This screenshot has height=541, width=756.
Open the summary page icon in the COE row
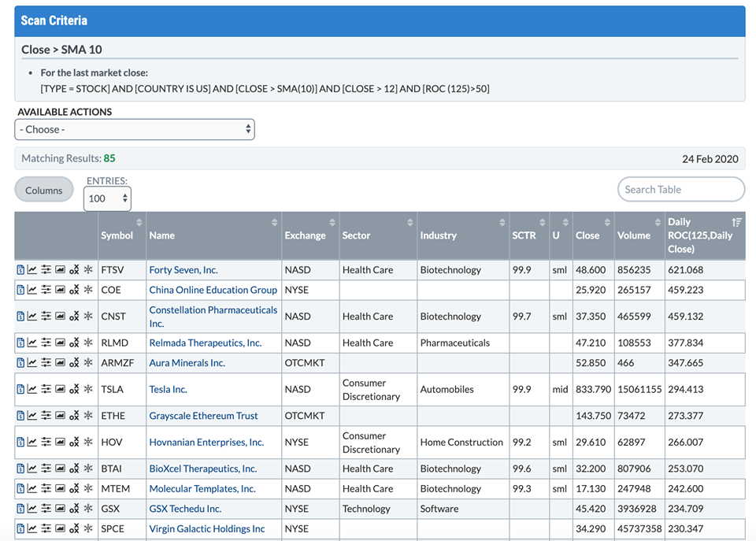(x=20, y=290)
